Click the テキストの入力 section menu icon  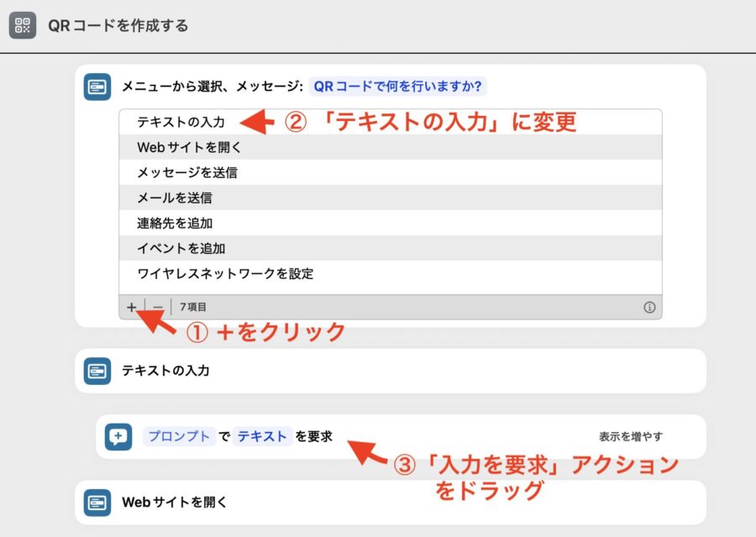click(x=97, y=371)
